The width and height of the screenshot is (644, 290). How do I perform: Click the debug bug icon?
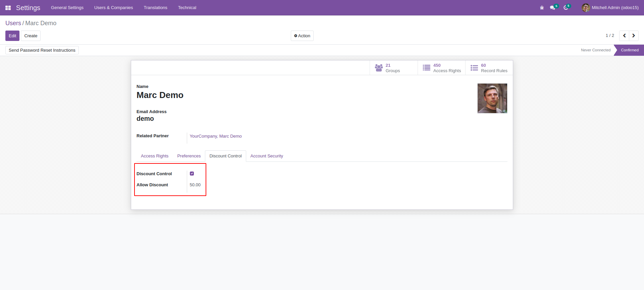(x=542, y=8)
